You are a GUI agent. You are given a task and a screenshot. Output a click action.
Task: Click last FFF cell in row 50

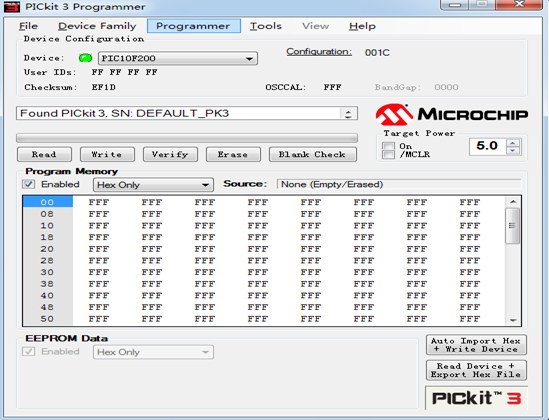click(x=470, y=319)
